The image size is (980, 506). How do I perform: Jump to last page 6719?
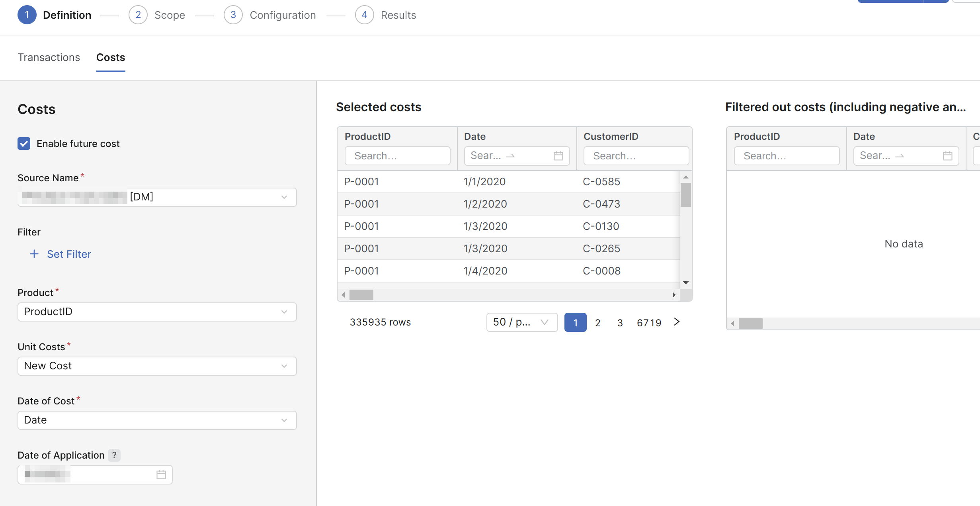pyautogui.click(x=649, y=323)
